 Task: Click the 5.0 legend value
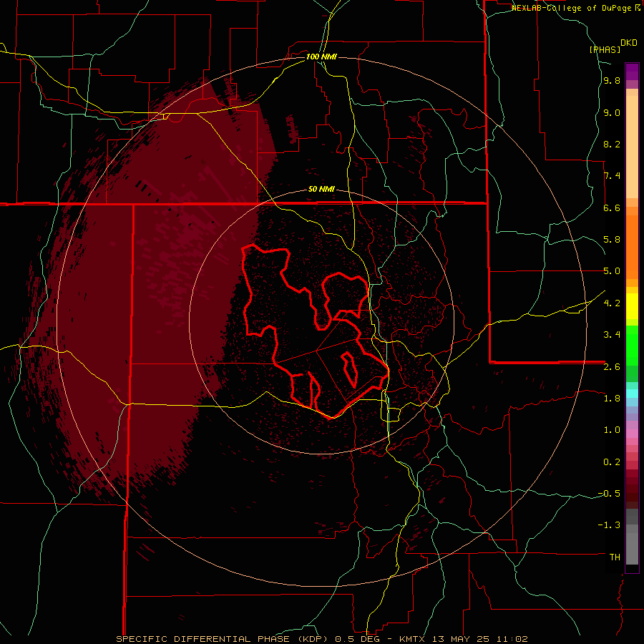612,271
